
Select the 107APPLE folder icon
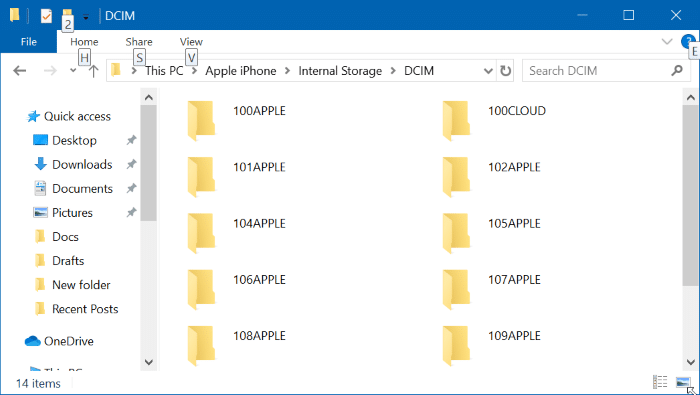point(456,289)
